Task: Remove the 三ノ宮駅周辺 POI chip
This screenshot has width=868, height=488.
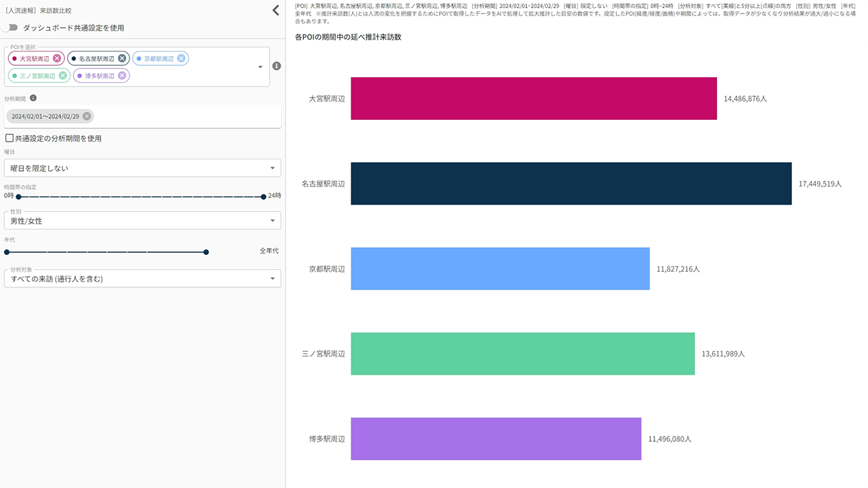Action: click(x=63, y=76)
